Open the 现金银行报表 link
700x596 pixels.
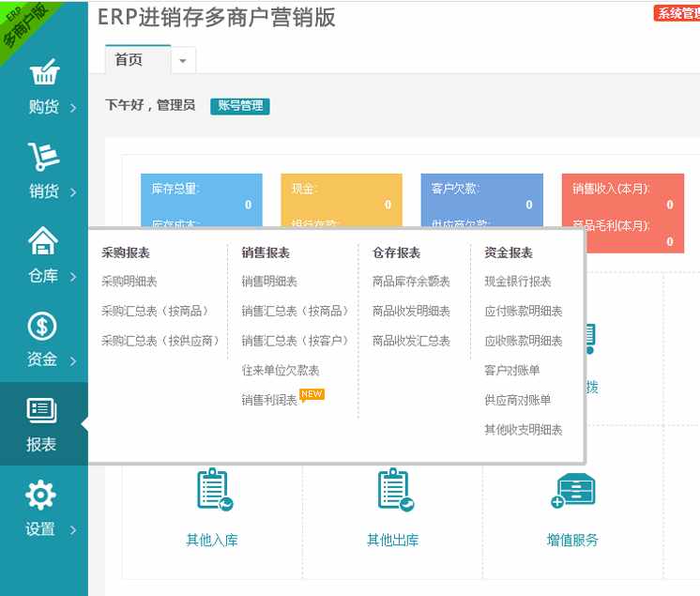tap(518, 282)
